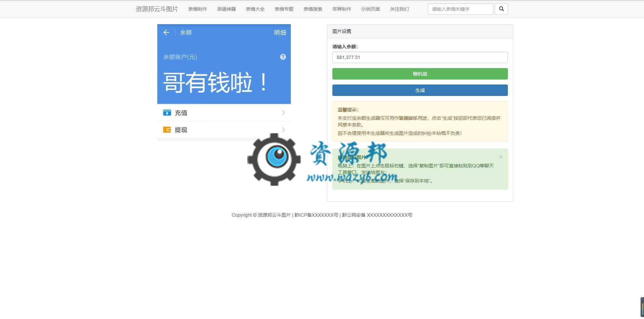
Task: Open the 表情大全 menu item
Action: tap(255, 9)
